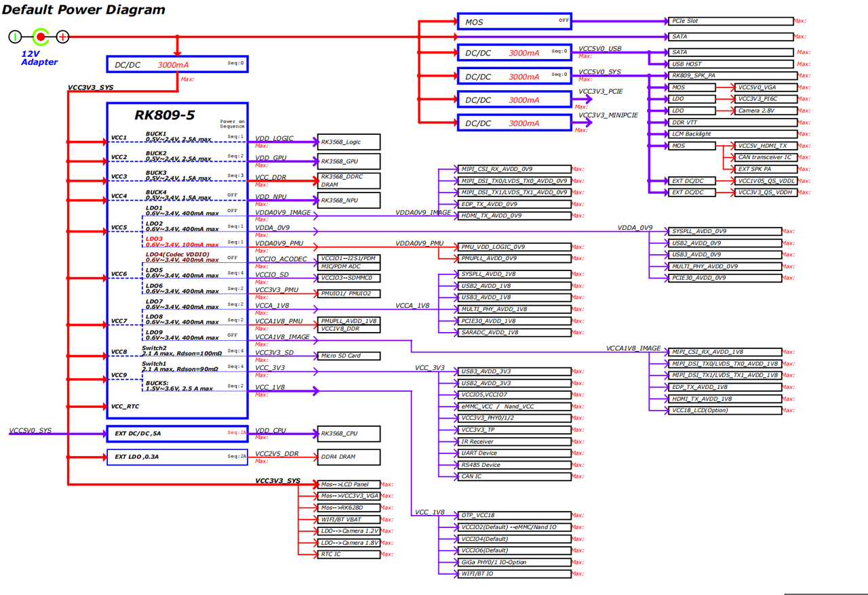Click the plus terminal symbol of the adapter

pyautogui.click(x=62, y=37)
